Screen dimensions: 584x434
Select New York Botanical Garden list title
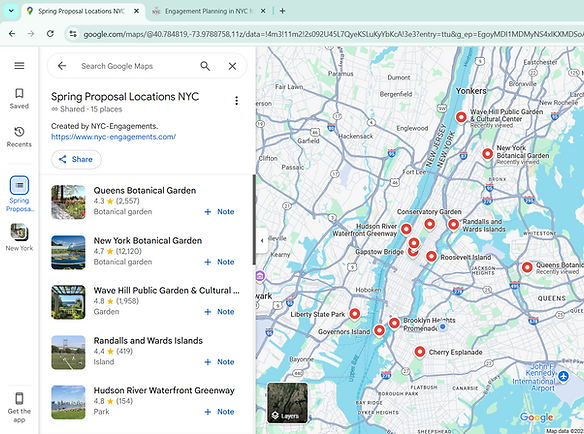click(147, 241)
